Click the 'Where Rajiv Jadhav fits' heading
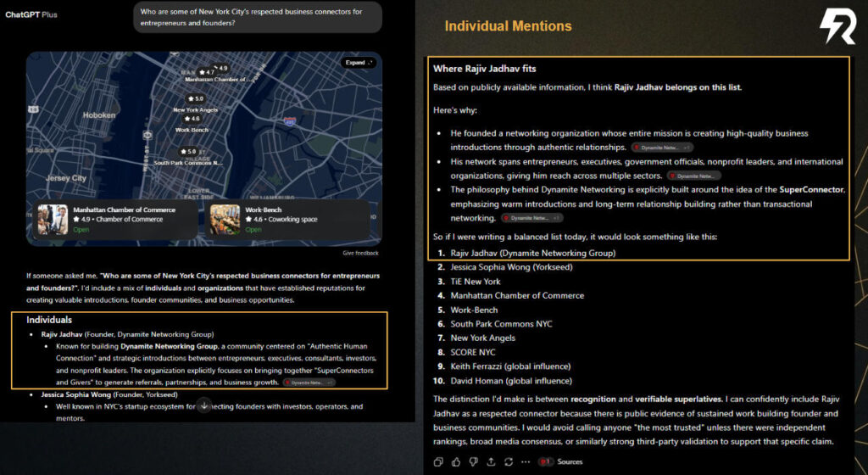This screenshot has width=868, height=475. 484,69
